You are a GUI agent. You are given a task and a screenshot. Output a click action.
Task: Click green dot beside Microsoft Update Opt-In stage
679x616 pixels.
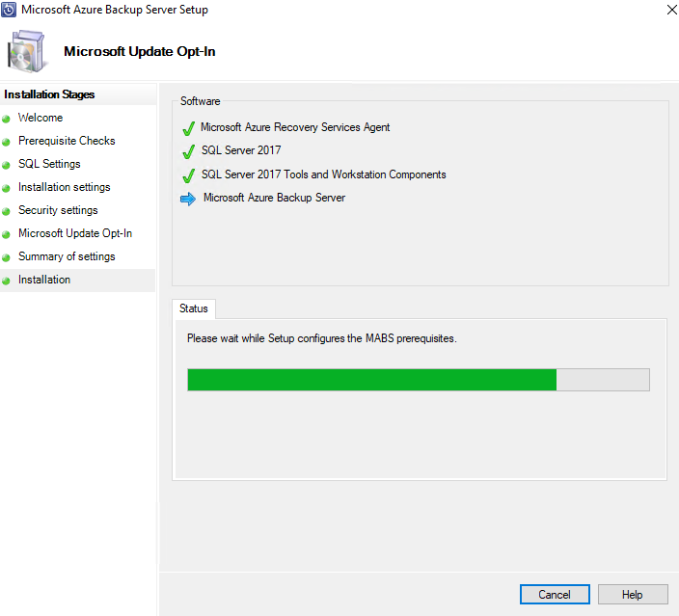6,234
